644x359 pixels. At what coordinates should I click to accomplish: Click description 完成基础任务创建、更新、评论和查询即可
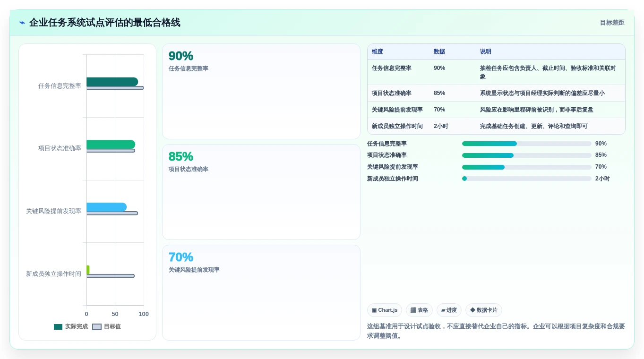pos(534,126)
